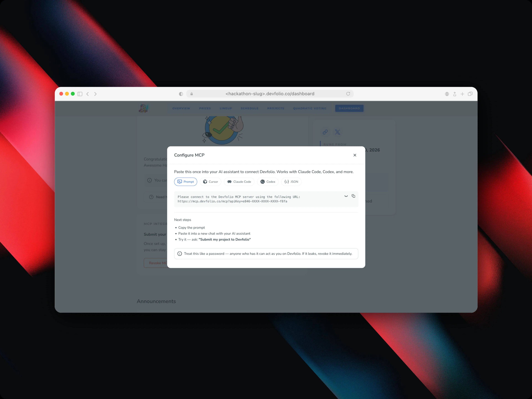The image size is (532, 399).
Task: Click the lock icon in the address bar
Action: click(x=192, y=94)
